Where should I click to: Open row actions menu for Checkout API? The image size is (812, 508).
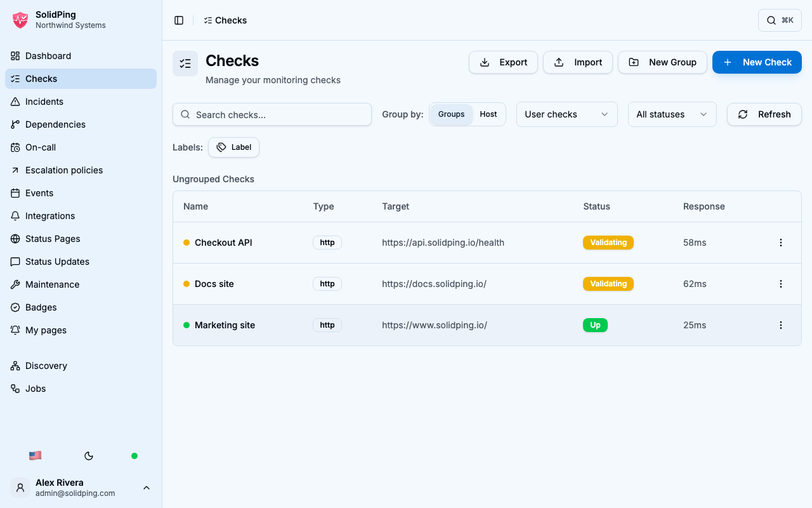781,243
